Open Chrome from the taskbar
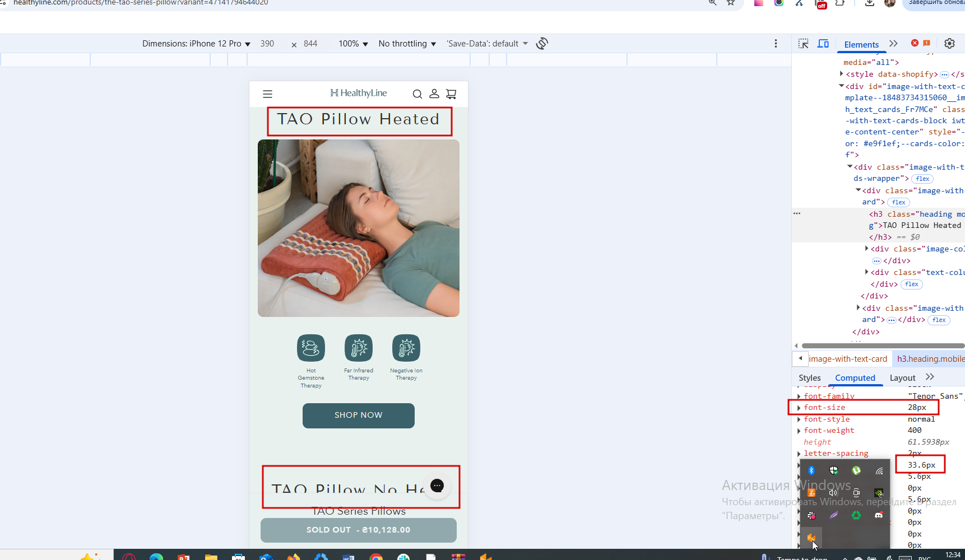965x560 pixels. (376, 557)
